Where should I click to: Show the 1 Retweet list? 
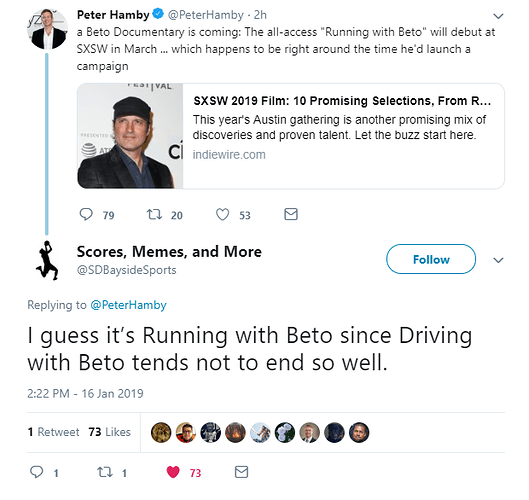(x=54, y=432)
